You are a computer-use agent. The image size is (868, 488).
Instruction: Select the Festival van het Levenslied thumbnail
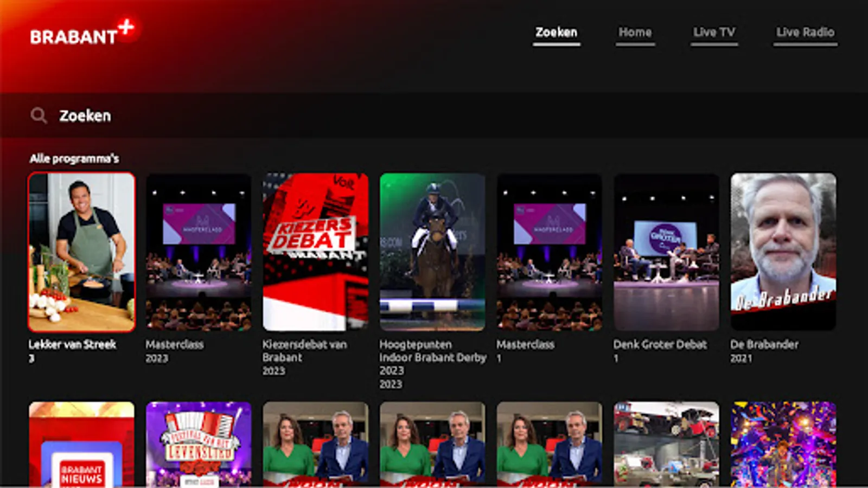coord(199,444)
